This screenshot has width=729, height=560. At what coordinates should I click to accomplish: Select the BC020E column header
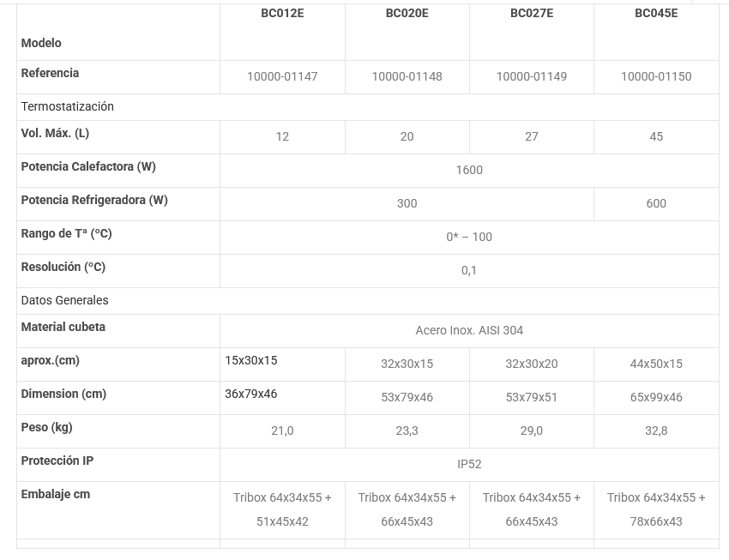(x=407, y=14)
